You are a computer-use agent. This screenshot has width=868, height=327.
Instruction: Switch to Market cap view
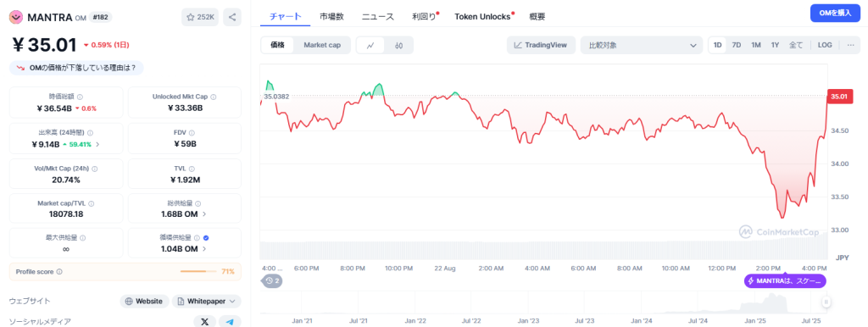pos(321,46)
